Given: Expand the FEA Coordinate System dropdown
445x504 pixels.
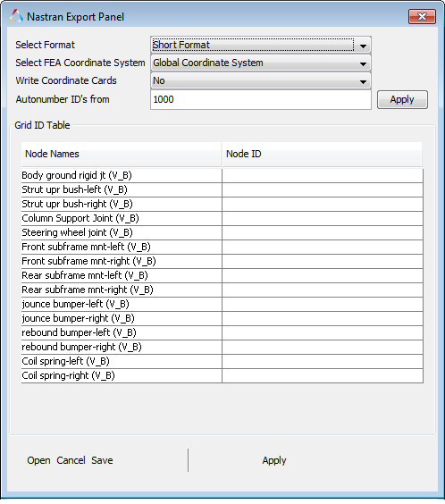Looking at the screenshot, I should 261,63.
